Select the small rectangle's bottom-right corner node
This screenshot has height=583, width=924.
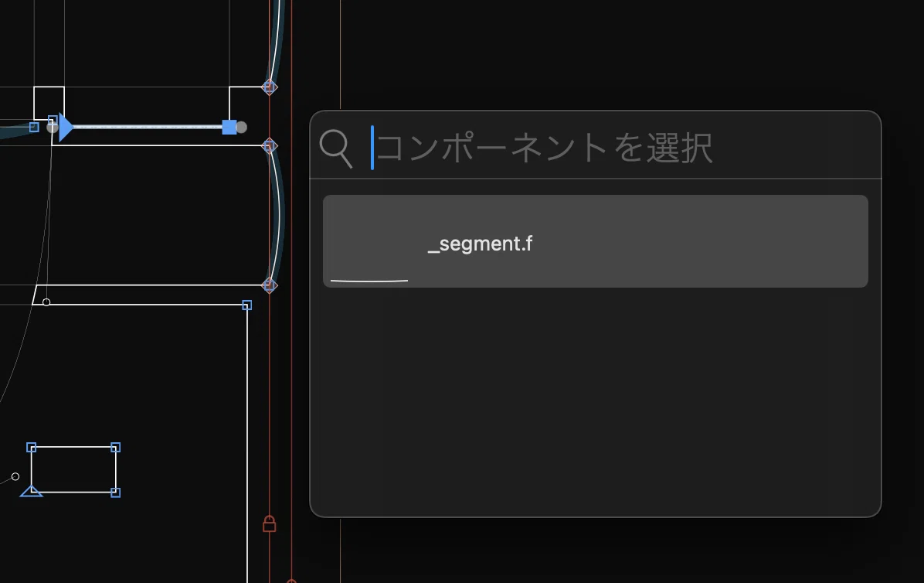coord(116,493)
